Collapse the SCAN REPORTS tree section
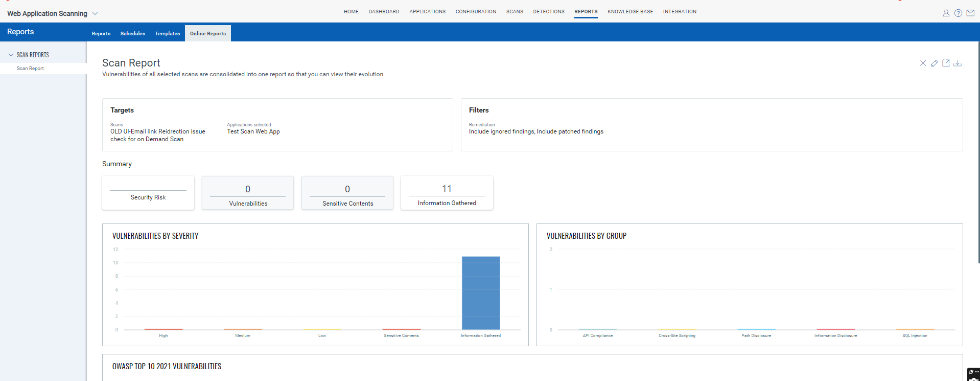 pos(11,55)
